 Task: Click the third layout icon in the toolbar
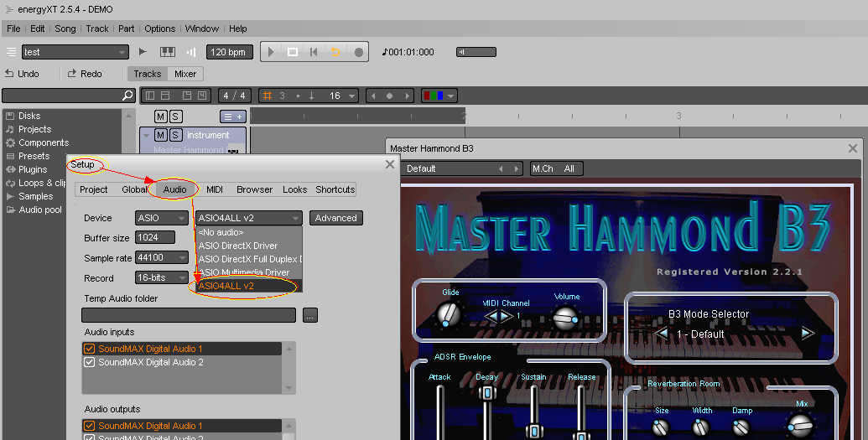pyautogui.click(x=186, y=96)
